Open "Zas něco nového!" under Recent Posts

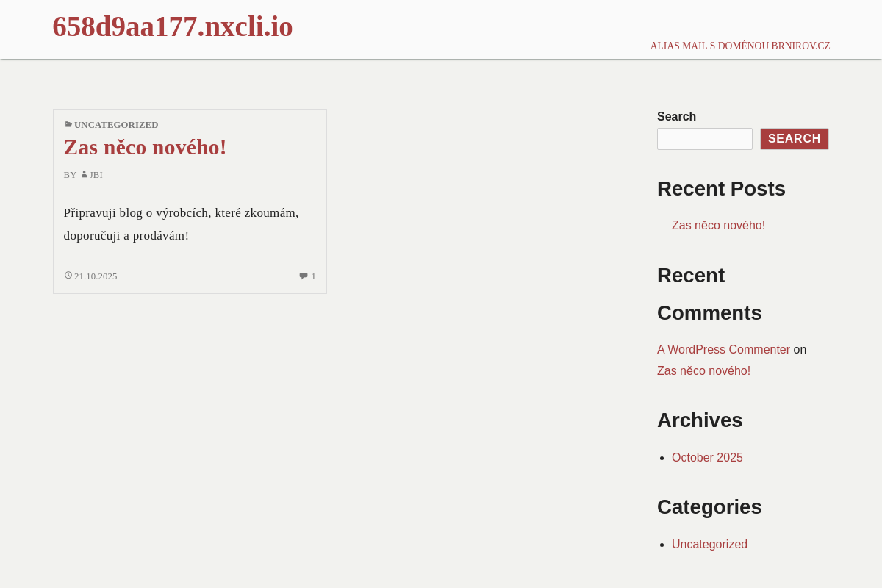718,226
